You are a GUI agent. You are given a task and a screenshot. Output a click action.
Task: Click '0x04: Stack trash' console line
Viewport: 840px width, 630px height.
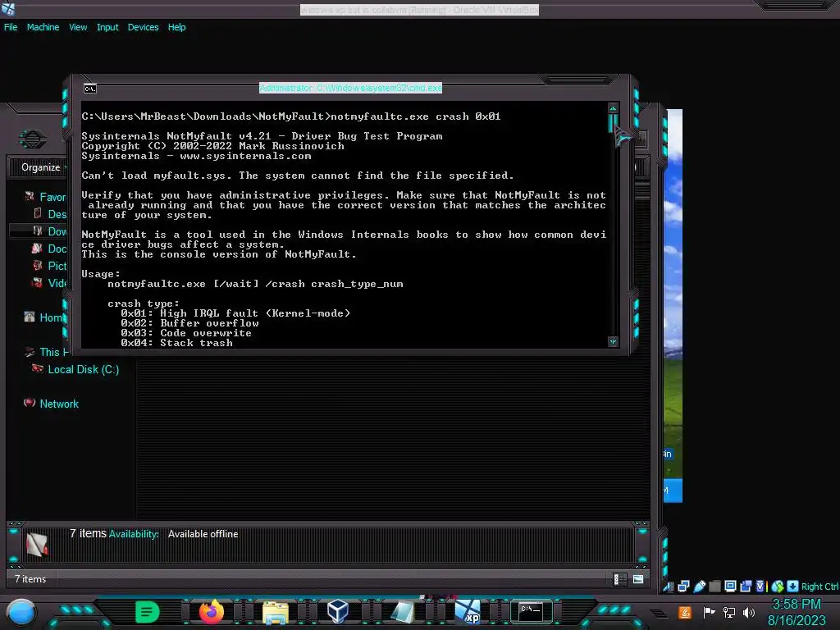(x=177, y=343)
